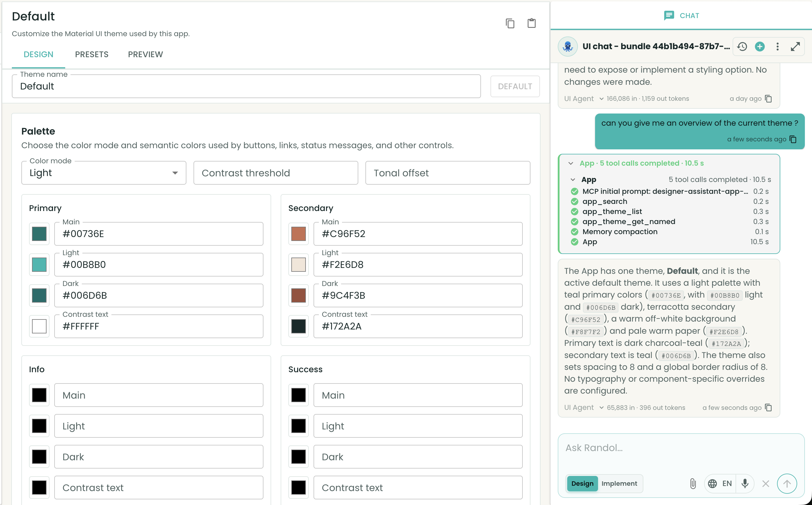
Task: Open Primary Main color swatch
Action: [39, 234]
